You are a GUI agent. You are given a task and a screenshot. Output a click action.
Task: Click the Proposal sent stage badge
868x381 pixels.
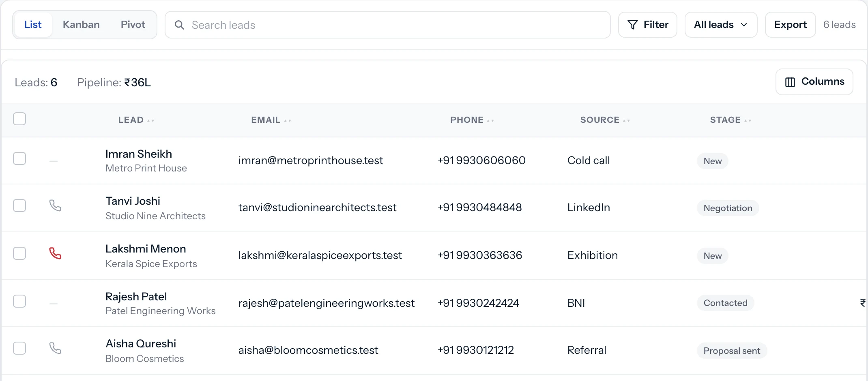coord(732,351)
